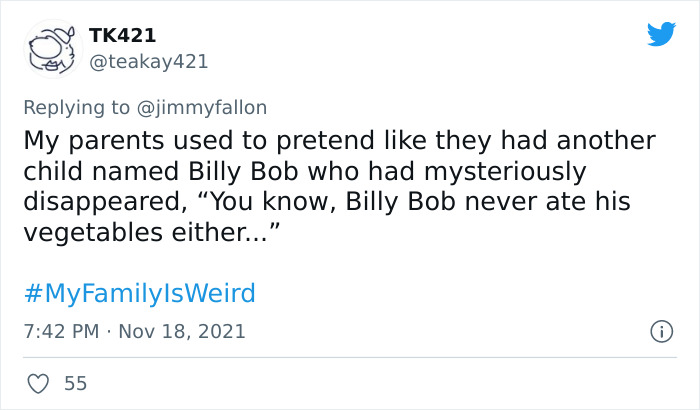Click the 7:42 PM timestamp
This screenshot has height=410, width=700.
[x=63, y=330]
